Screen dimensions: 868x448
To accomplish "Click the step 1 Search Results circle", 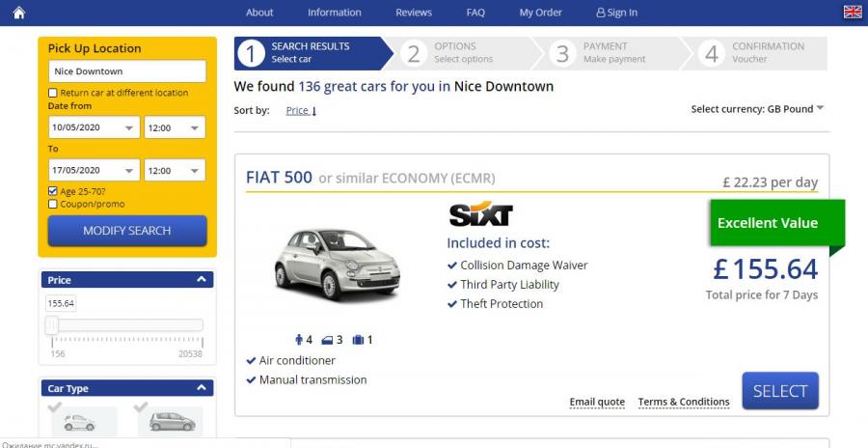I will click(252, 53).
